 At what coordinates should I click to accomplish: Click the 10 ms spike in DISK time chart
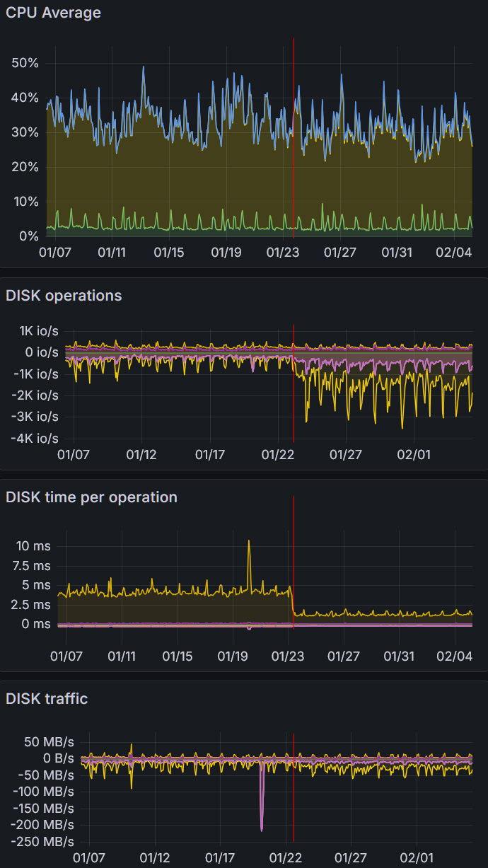click(249, 542)
